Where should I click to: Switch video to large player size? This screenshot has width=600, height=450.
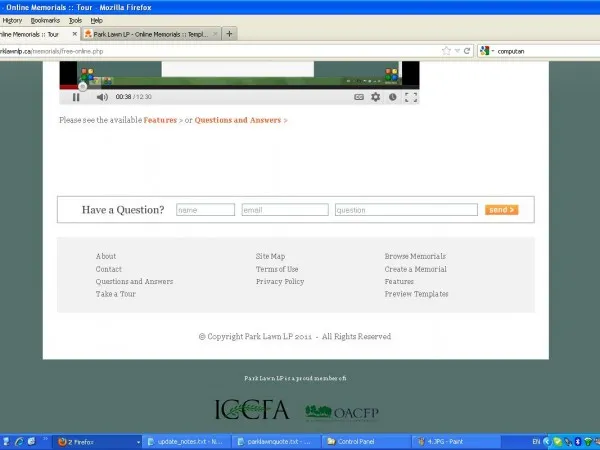410,97
